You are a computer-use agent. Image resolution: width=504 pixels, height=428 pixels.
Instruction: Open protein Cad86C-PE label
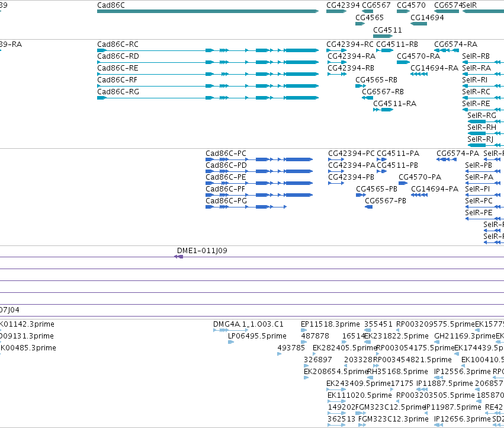(226, 177)
